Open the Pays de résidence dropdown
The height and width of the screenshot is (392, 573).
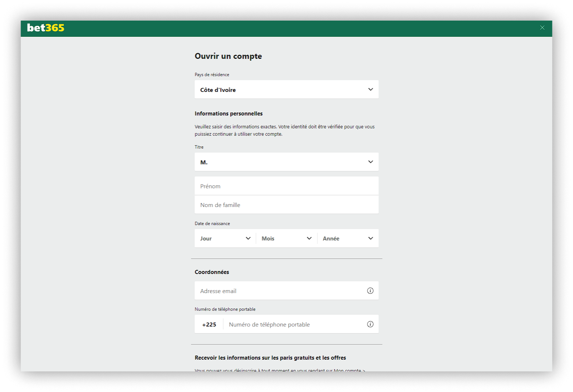tap(280, 89)
